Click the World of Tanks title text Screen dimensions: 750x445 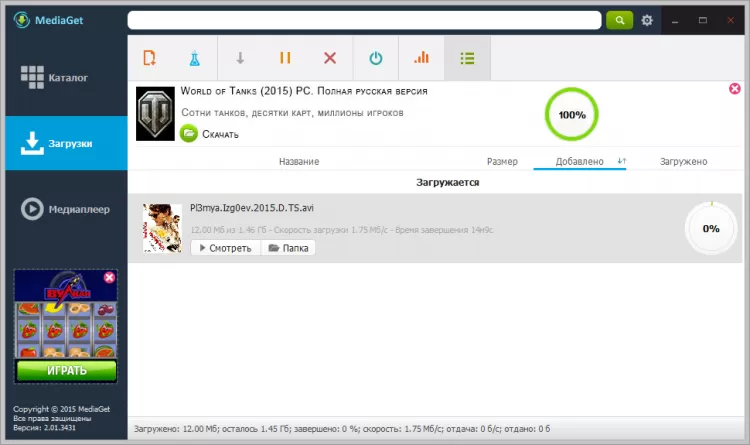click(304, 91)
